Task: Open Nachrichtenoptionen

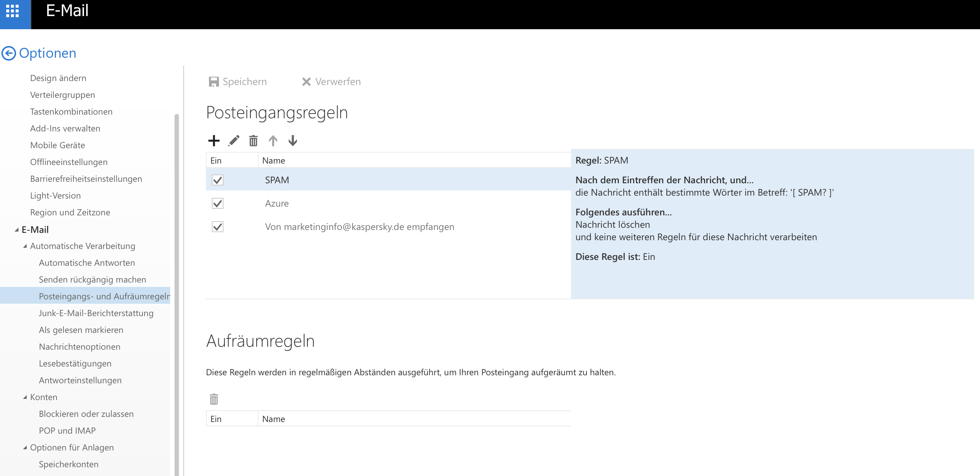Action: 80,347
